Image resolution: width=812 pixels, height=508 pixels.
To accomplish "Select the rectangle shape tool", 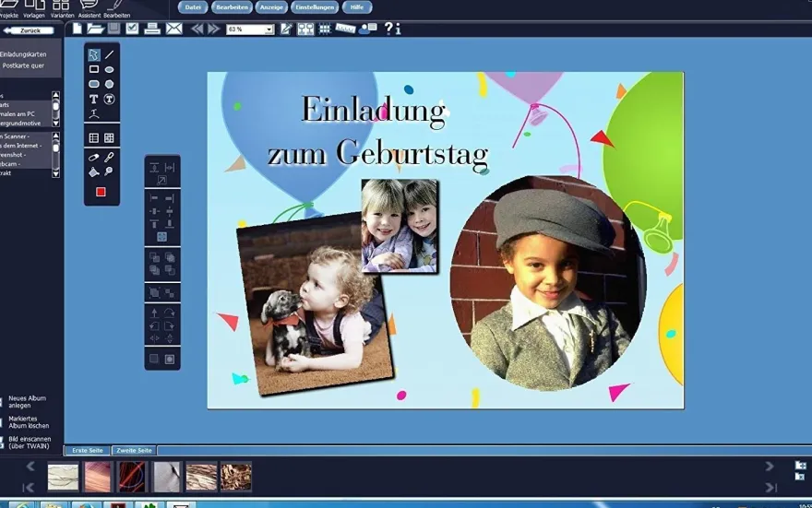I will [94, 69].
